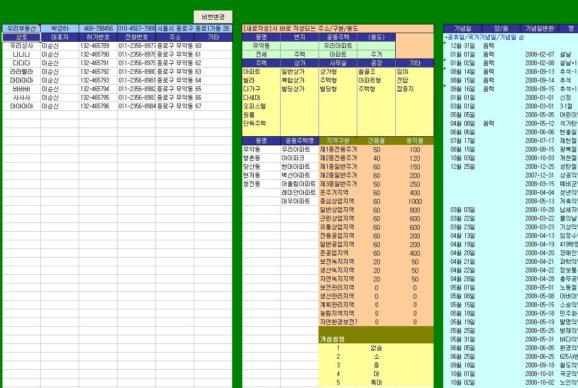The image size is (578, 388).
Task: Click the 비번변경 password change button
Action: [213, 17]
